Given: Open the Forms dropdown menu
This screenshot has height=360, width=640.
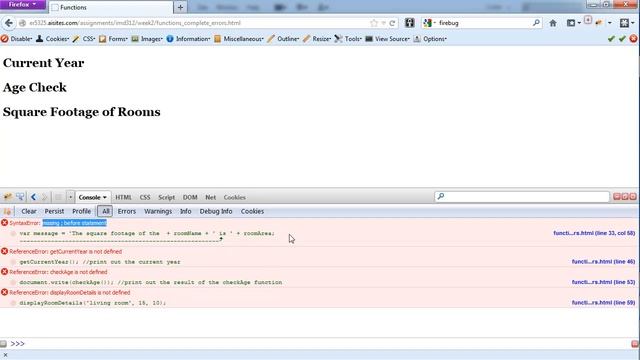Looking at the screenshot, I should point(113,39).
